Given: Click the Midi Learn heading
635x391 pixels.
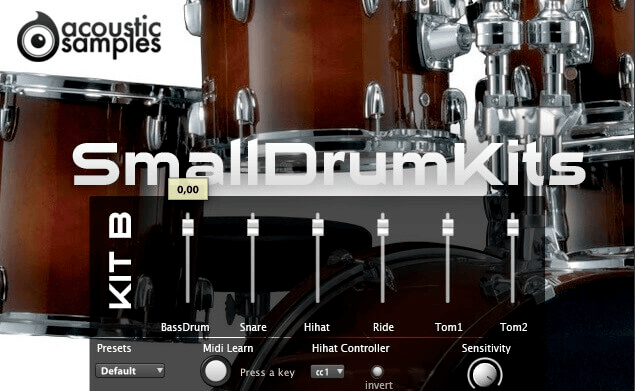Looking at the screenshot, I should 228,348.
